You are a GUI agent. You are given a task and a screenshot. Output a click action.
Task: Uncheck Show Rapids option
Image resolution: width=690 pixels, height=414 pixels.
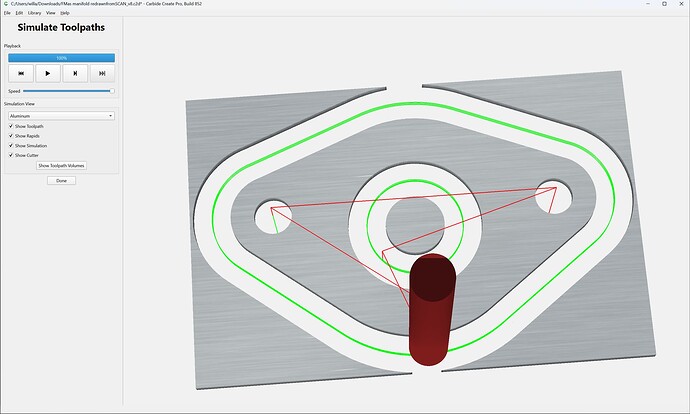point(11,136)
